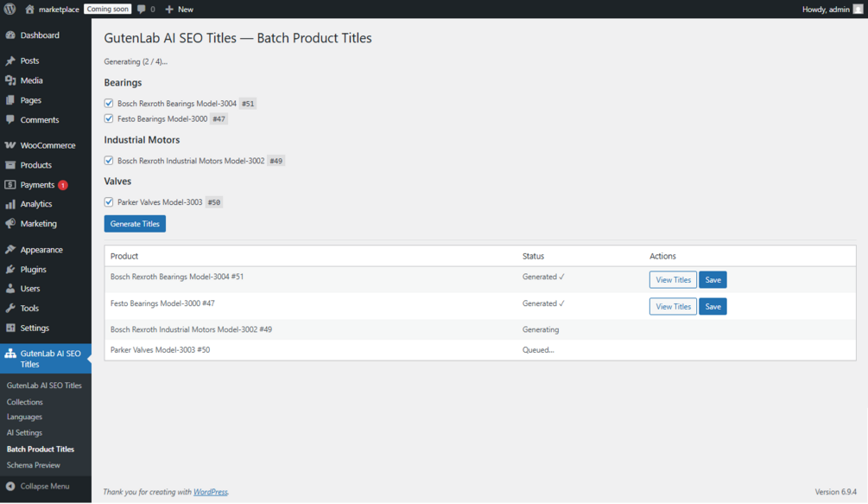
Task: Click the home icon beside marketplace
Action: [30, 9]
